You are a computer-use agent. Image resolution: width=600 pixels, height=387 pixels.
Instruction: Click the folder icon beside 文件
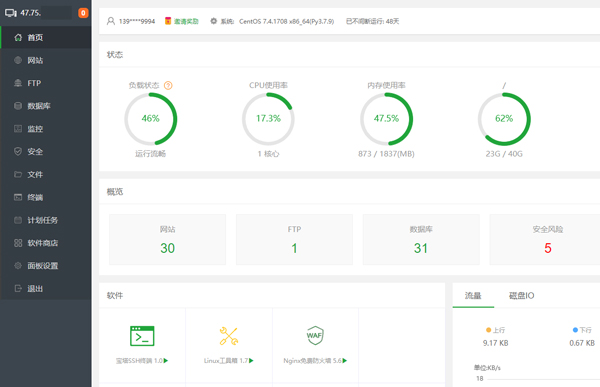(x=18, y=174)
